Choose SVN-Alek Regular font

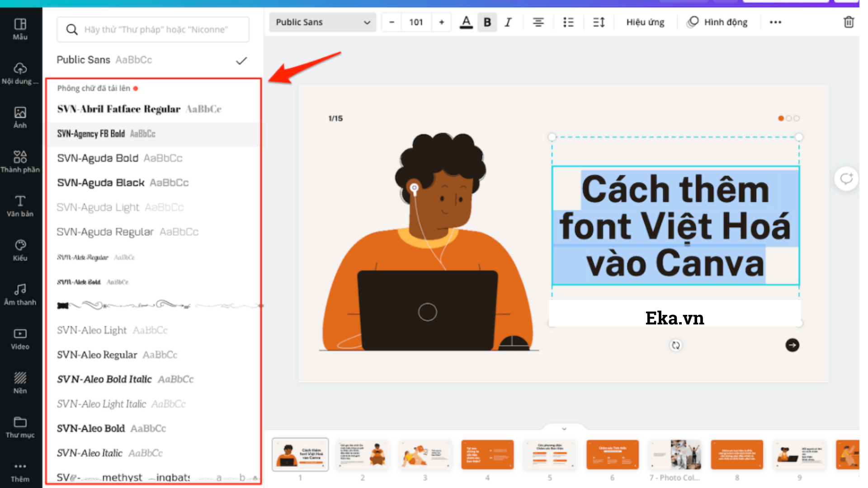pyautogui.click(x=154, y=257)
